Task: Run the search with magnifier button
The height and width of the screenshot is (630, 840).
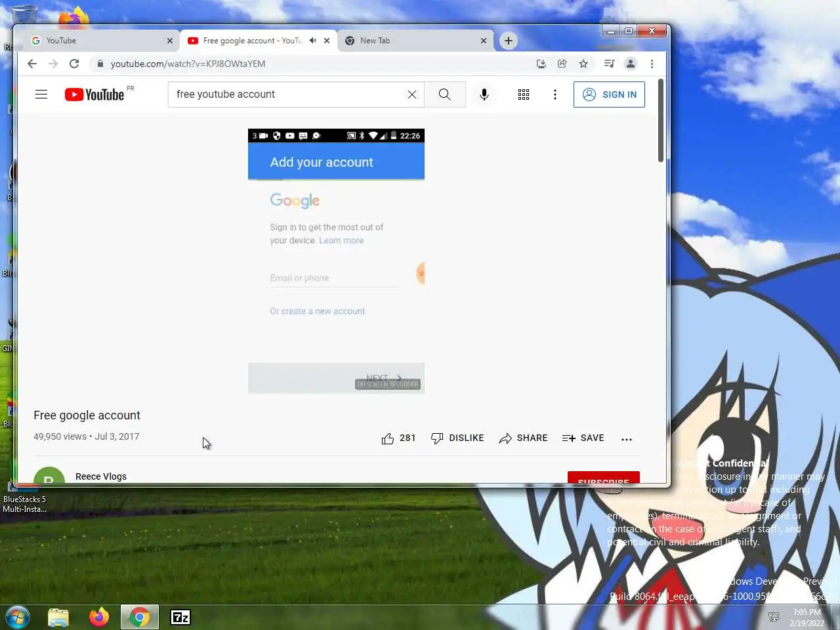Action: pyautogui.click(x=445, y=94)
